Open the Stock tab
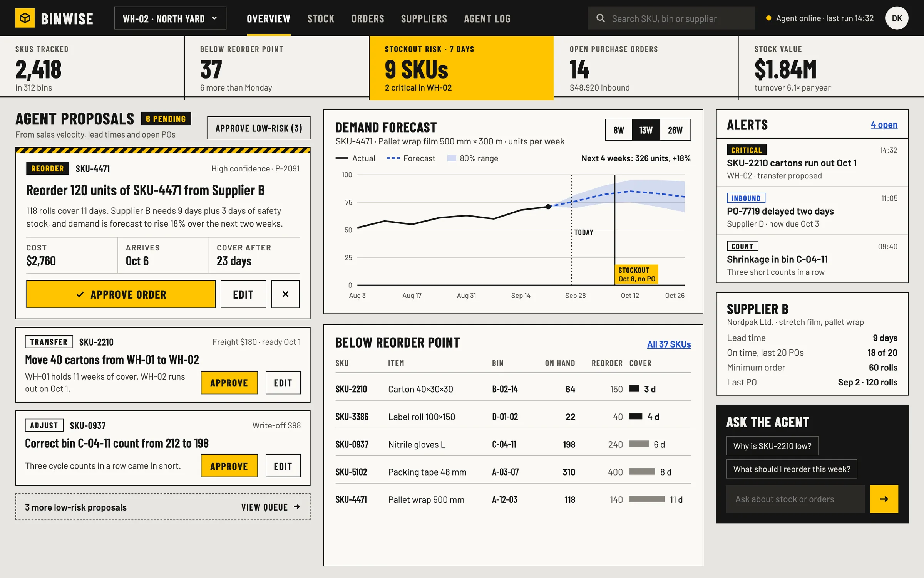The width and height of the screenshot is (924, 578). [x=321, y=18]
